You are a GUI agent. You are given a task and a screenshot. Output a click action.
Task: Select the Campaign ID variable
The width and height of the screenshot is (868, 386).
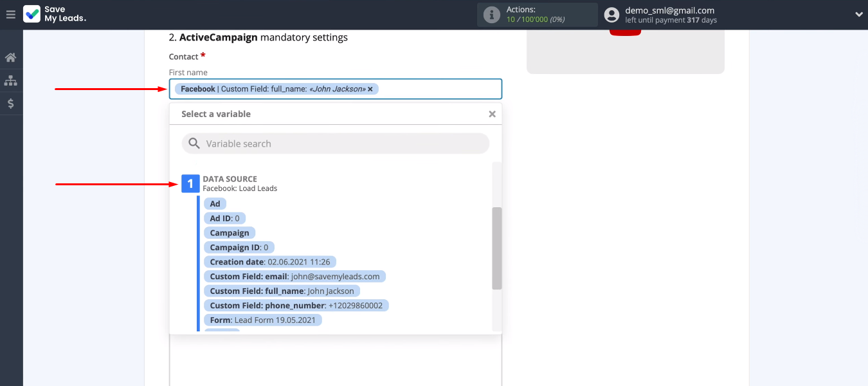(x=239, y=247)
